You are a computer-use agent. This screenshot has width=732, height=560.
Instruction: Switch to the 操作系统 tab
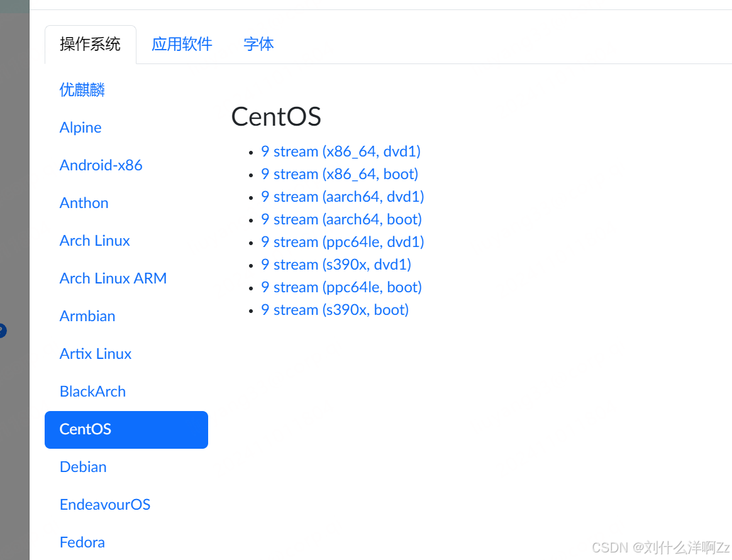90,45
